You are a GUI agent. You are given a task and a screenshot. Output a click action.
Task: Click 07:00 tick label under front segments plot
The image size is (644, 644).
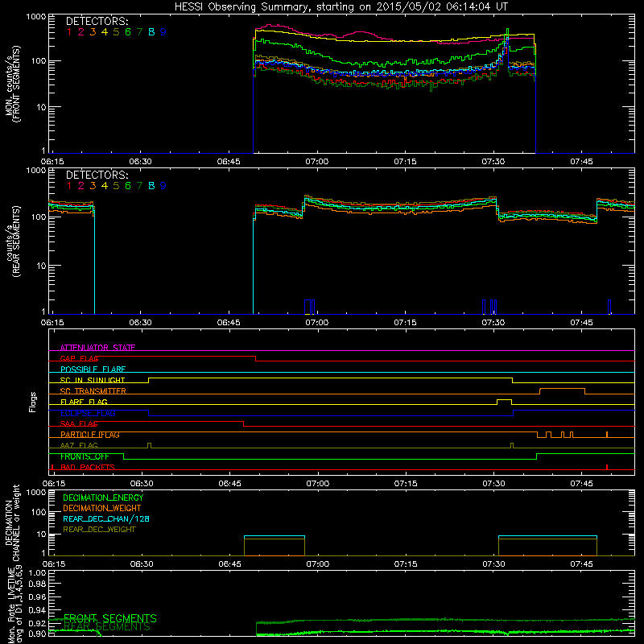point(316,162)
